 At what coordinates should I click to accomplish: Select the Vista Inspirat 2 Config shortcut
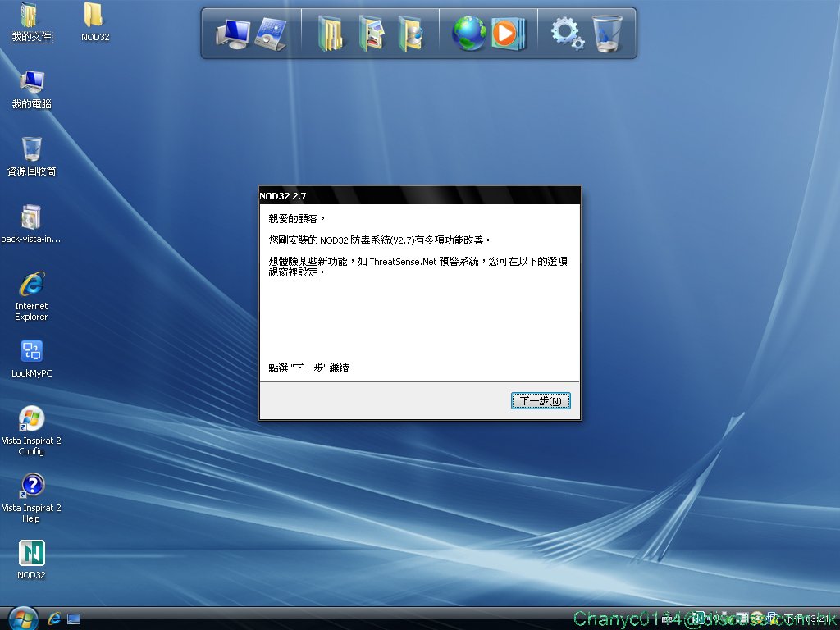(31, 431)
